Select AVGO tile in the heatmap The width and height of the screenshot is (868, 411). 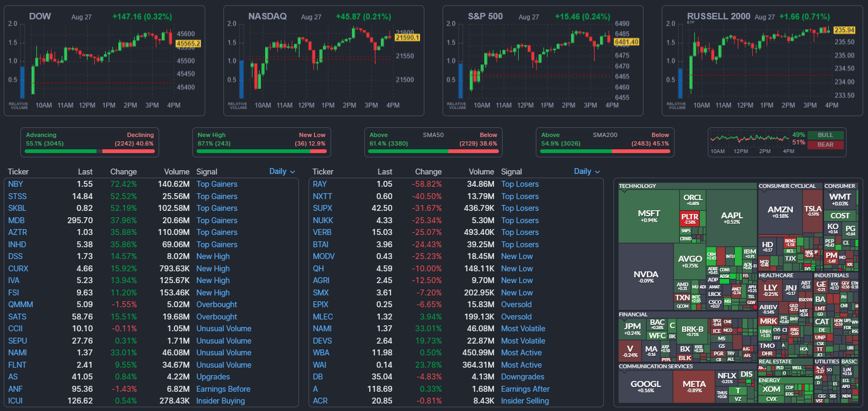click(690, 261)
